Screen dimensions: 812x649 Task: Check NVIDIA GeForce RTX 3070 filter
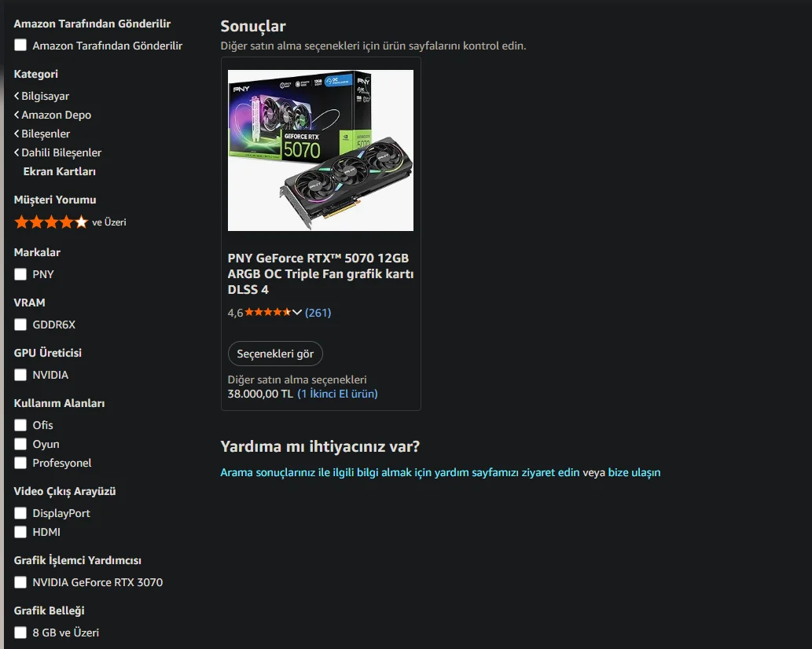point(20,582)
